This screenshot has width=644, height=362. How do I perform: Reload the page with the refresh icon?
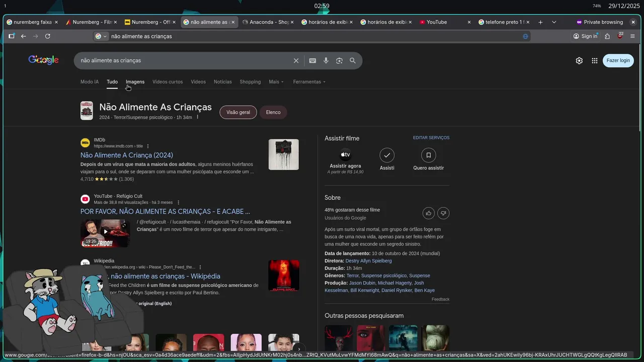pos(48,36)
